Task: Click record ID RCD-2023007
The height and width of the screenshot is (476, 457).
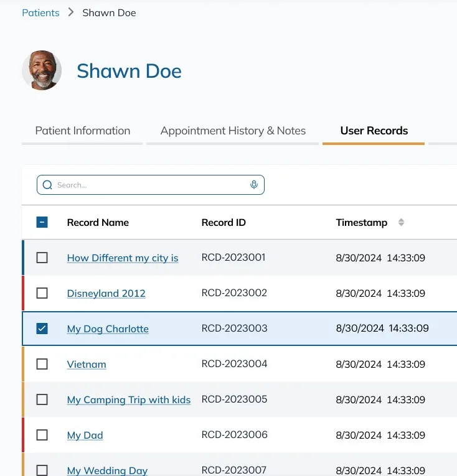Action: pos(234,470)
